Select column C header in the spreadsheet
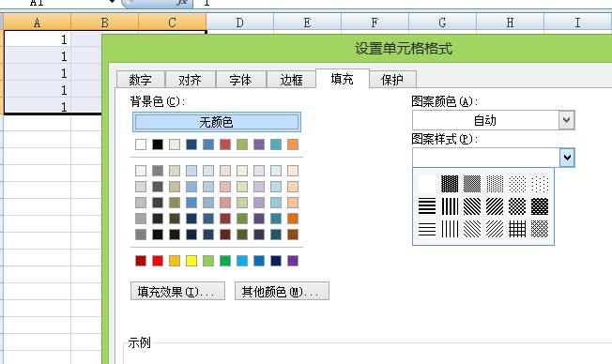This screenshot has height=364, width=612. point(172,23)
